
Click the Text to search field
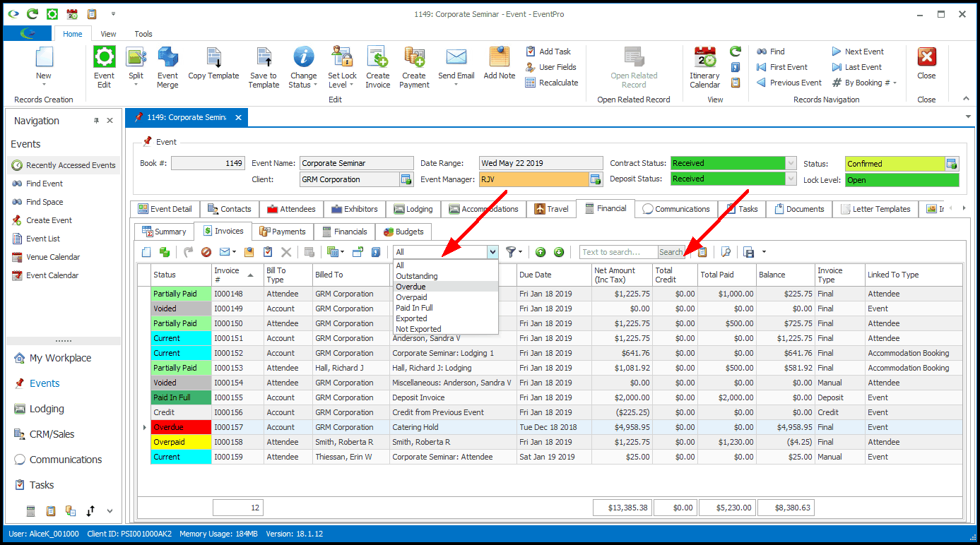(618, 252)
